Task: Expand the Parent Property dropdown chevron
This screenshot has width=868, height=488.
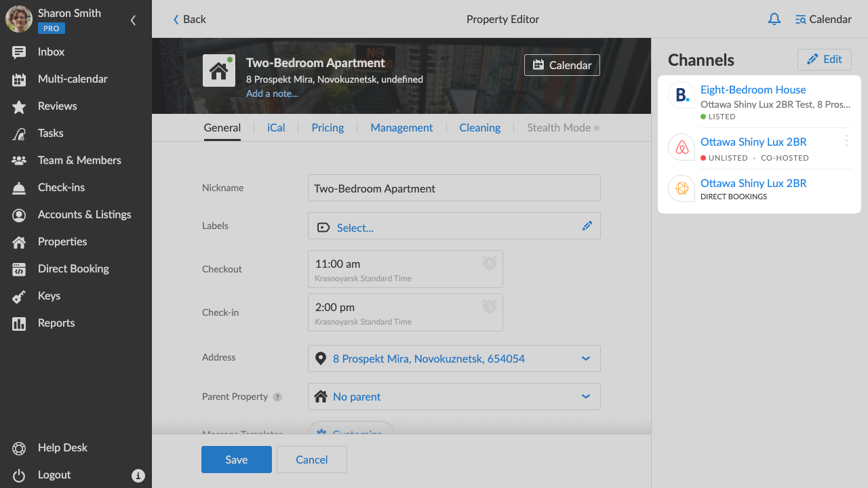Action: tap(586, 396)
